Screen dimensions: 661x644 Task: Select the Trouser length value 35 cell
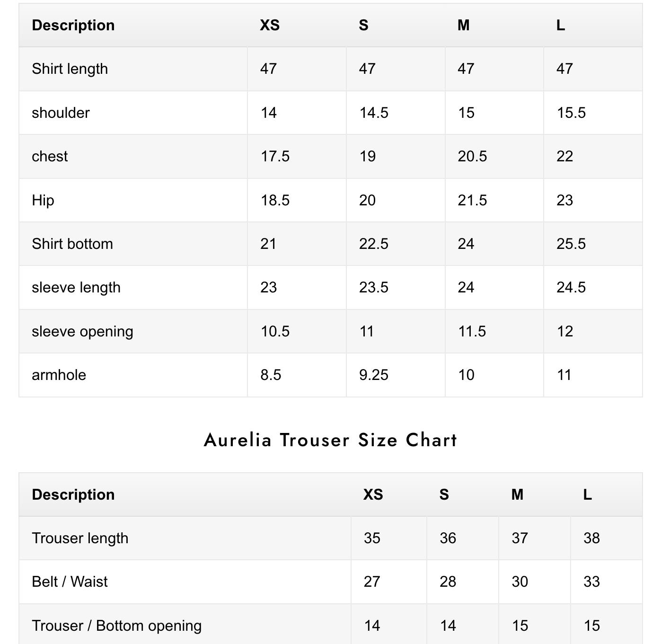[372, 538]
